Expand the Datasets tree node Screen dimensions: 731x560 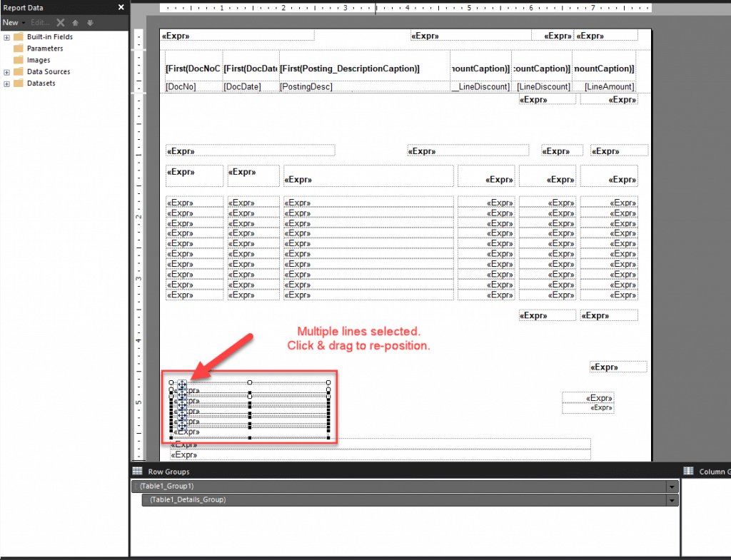(6, 83)
